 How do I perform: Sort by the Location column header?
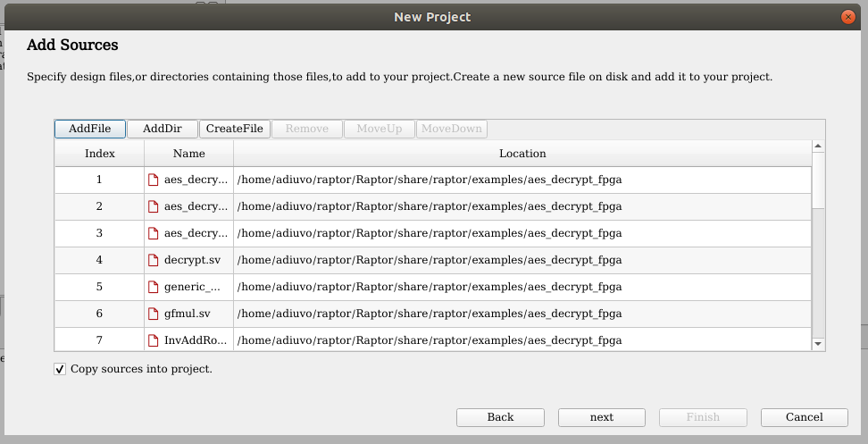522,154
